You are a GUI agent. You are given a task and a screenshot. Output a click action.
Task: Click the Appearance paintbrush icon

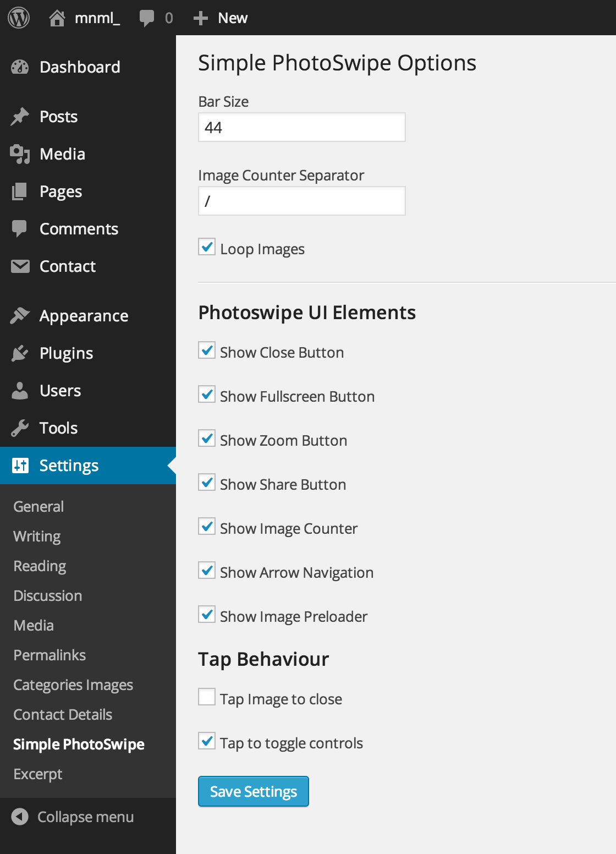[20, 316]
